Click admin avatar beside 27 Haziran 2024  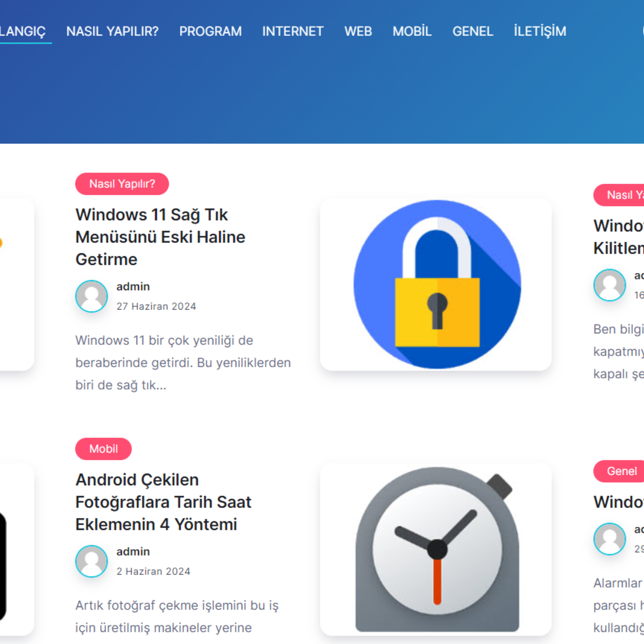tap(92, 296)
